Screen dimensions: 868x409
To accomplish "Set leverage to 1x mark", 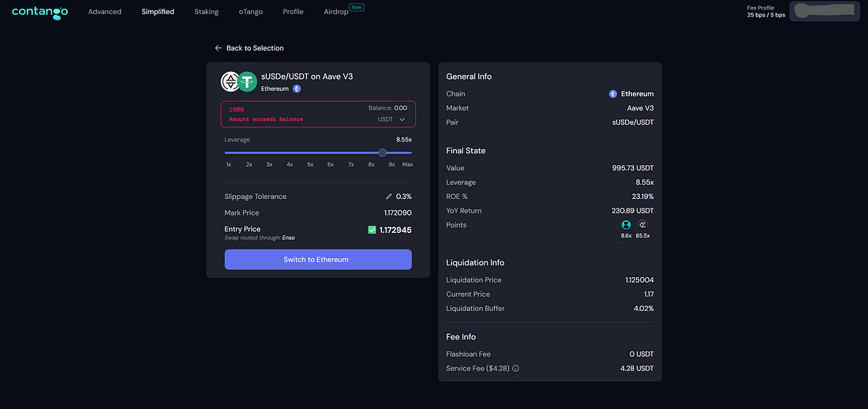I will coord(229,164).
